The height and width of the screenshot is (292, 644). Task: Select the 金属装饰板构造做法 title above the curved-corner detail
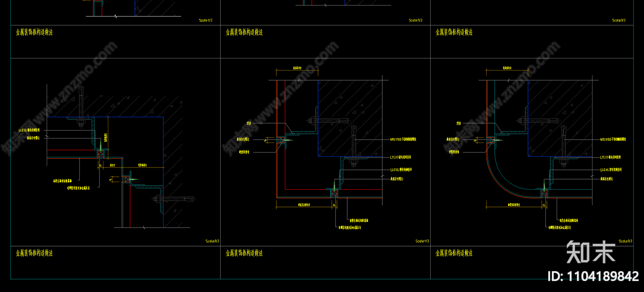click(454, 32)
